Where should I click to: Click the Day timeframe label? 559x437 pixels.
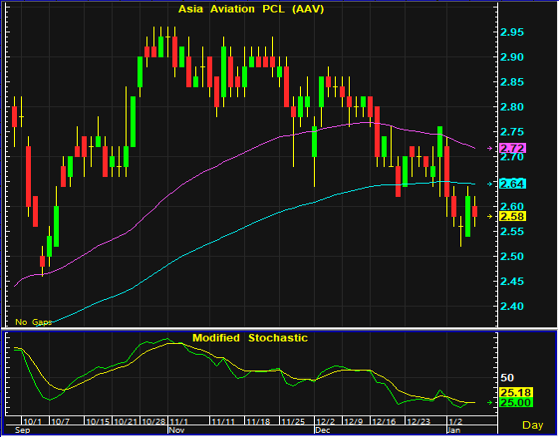click(532, 425)
